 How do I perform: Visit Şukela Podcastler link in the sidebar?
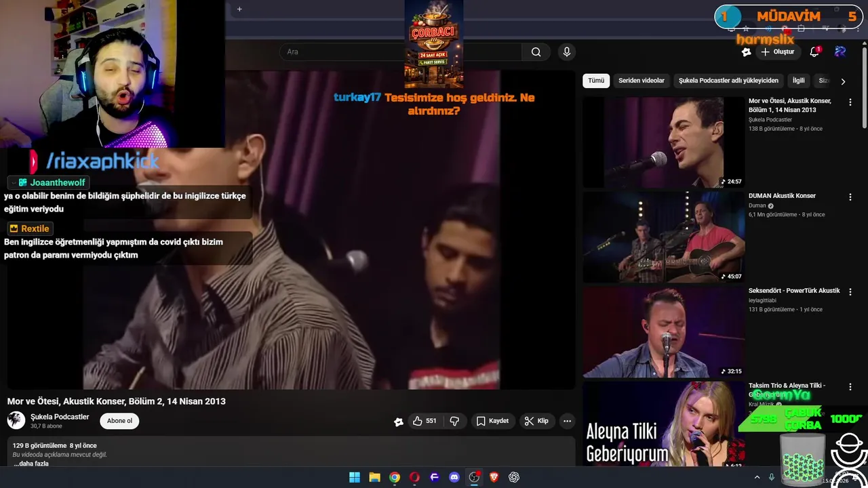tap(770, 120)
